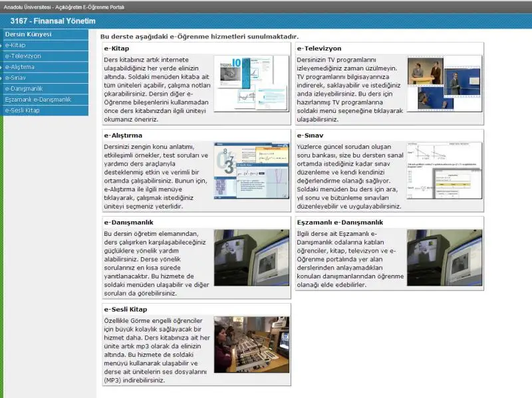532x398 pixels.
Task: Click the e-Sınav exam preview image
Action: [444, 170]
